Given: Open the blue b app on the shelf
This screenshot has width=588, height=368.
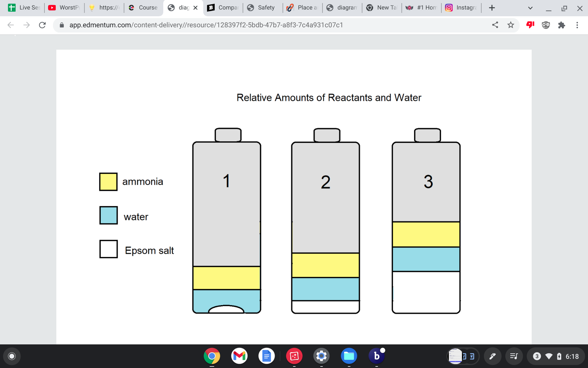Looking at the screenshot, I should click(x=376, y=356).
